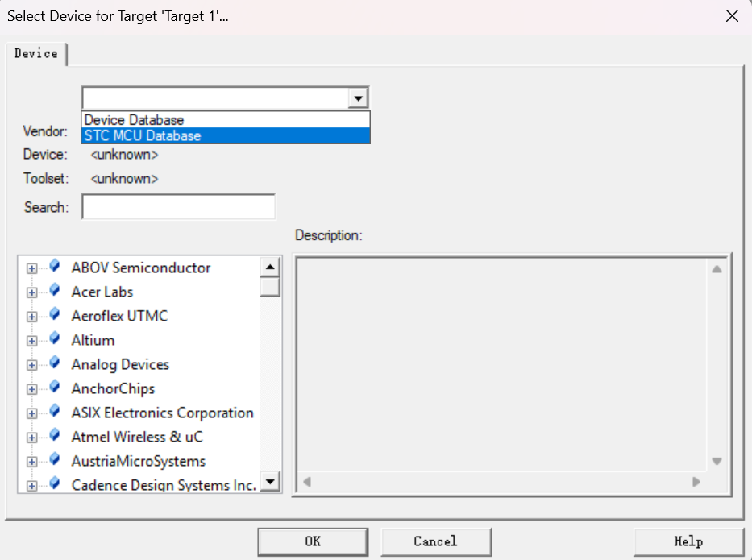Expand the ABOV Semiconductor vendor node
Viewport: 752px width, 560px height.
pyautogui.click(x=31, y=268)
